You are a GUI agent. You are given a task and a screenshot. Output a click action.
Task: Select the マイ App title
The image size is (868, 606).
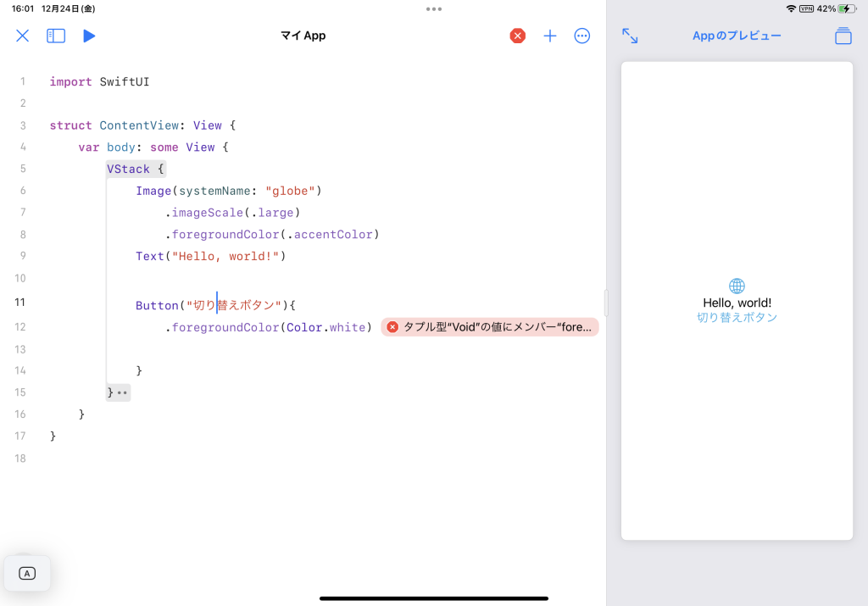tap(303, 36)
